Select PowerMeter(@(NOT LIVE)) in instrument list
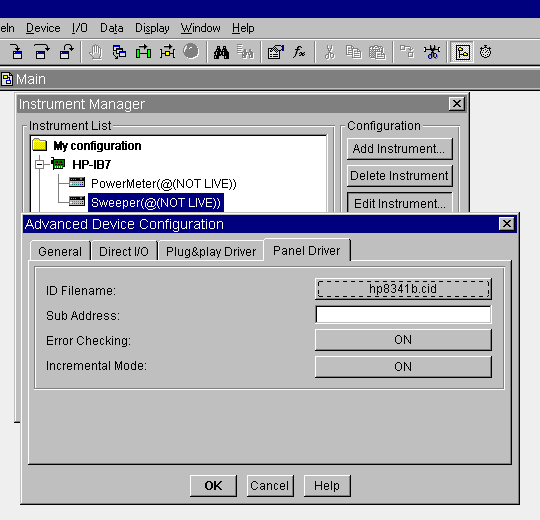 (164, 184)
